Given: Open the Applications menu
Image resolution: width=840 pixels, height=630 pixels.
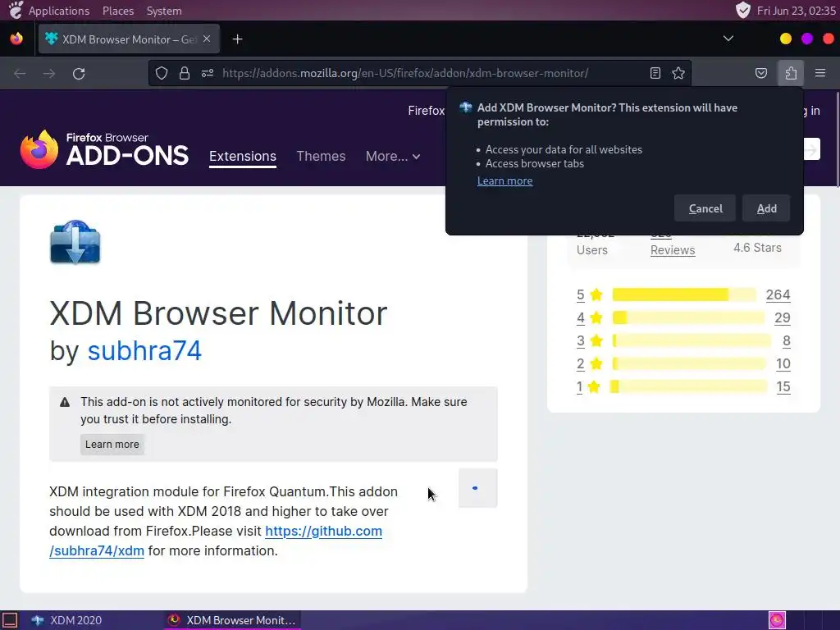Looking at the screenshot, I should click(x=59, y=11).
